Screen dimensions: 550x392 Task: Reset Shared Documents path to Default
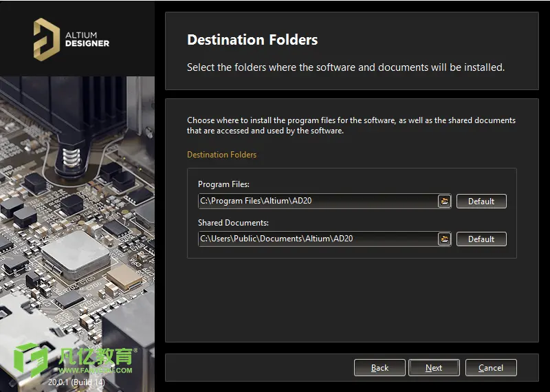(x=481, y=239)
